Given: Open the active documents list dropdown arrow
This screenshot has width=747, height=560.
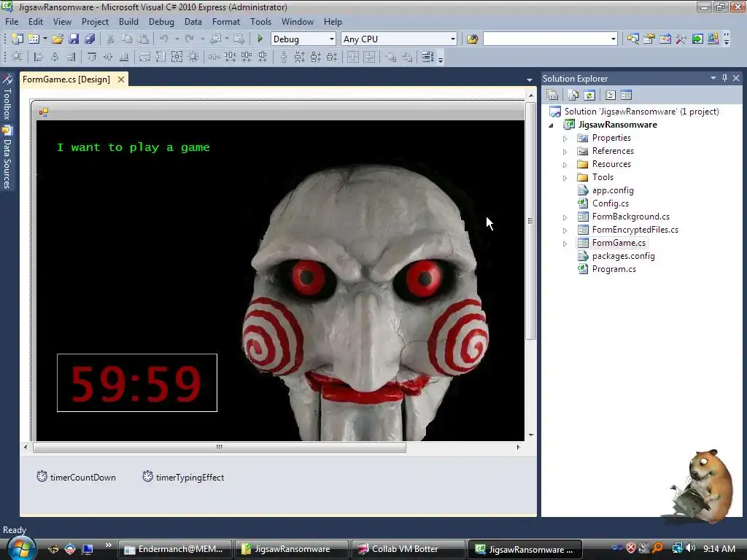Looking at the screenshot, I should click(x=530, y=80).
